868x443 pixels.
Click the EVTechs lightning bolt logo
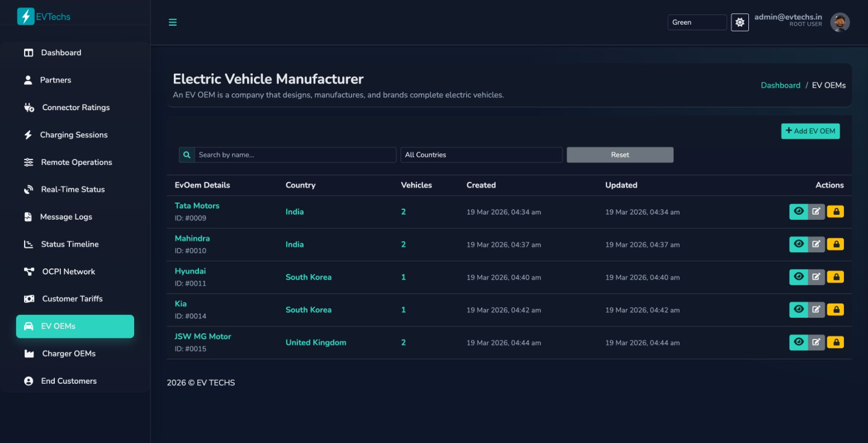click(25, 16)
